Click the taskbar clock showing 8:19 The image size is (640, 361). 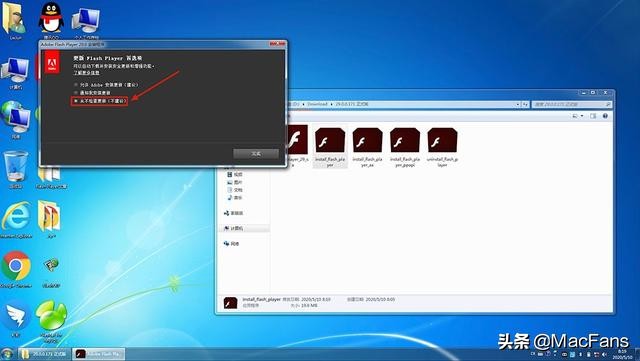click(x=622, y=354)
